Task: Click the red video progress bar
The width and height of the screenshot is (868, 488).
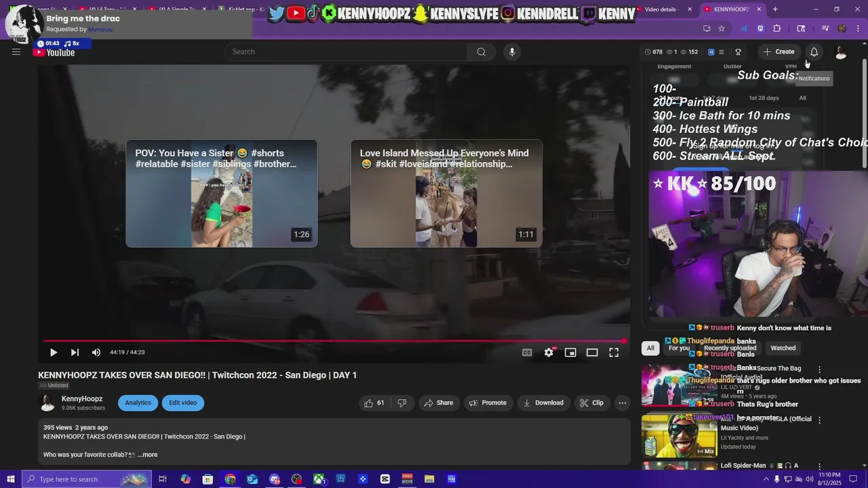Action: click(x=332, y=341)
